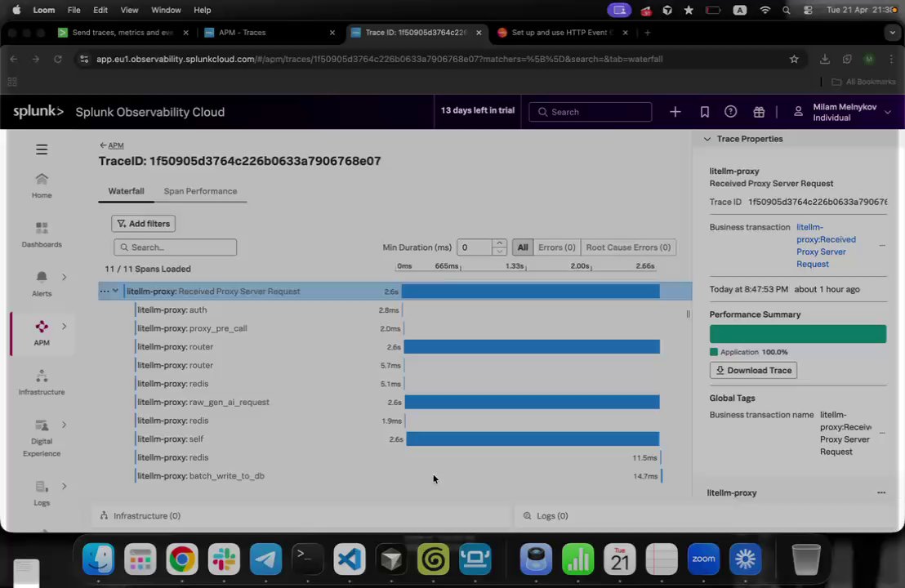Open the user account dropdown chevron

[x=888, y=112]
